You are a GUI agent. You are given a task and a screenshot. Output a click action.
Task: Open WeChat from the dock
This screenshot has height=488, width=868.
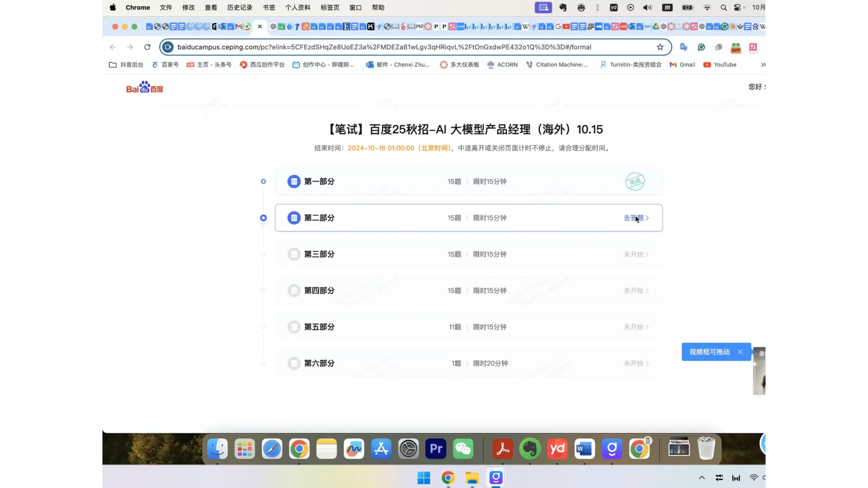[463, 449]
